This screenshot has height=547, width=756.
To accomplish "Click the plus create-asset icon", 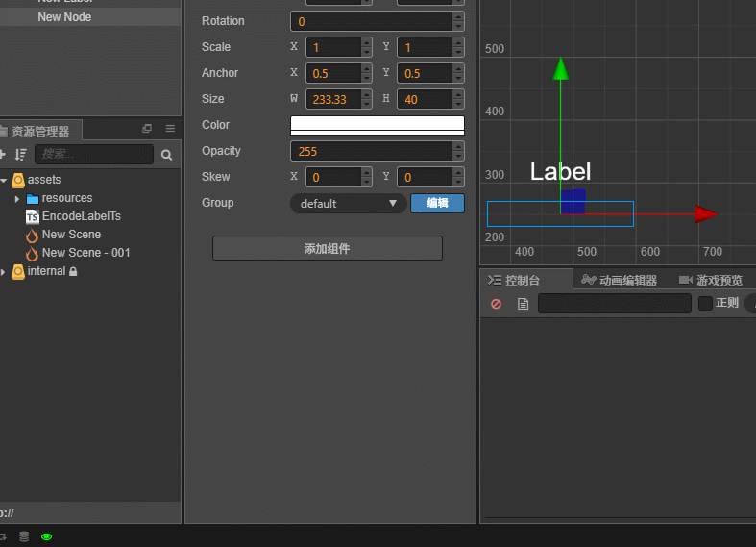I will point(3,155).
